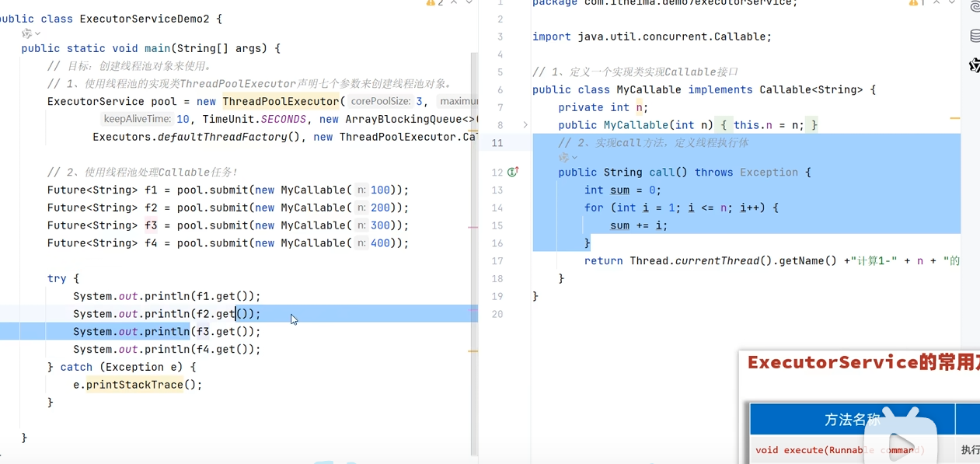The height and width of the screenshot is (464, 980).
Task: Click the left editor vertical scrollbar
Action: pos(474,255)
